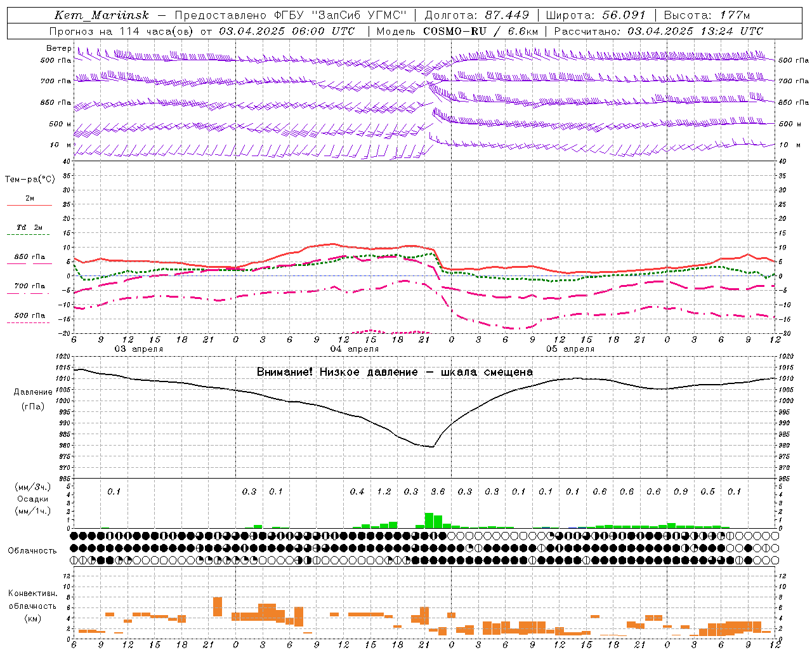
Task: Select the latitude value Широта: 56.091
Action: pyautogui.click(x=596, y=15)
